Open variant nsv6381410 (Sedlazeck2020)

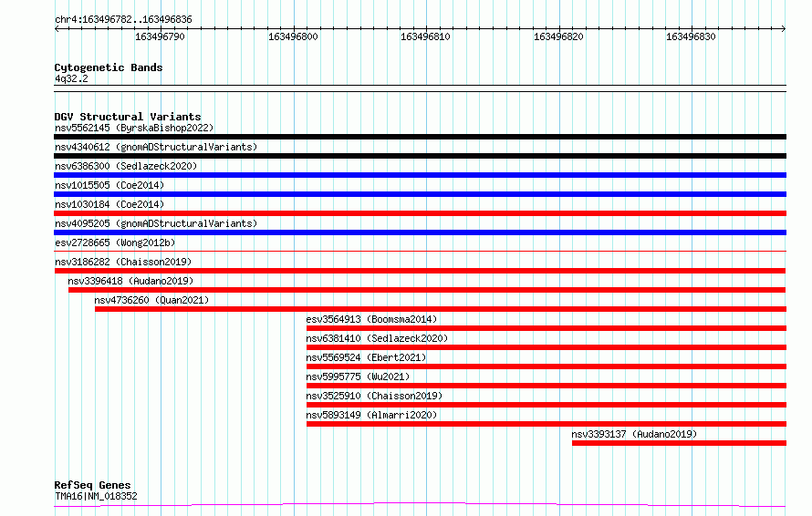pos(377,338)
